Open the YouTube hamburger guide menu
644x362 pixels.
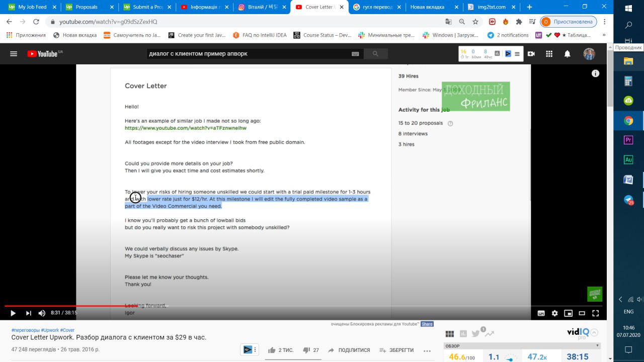point(14,54)
